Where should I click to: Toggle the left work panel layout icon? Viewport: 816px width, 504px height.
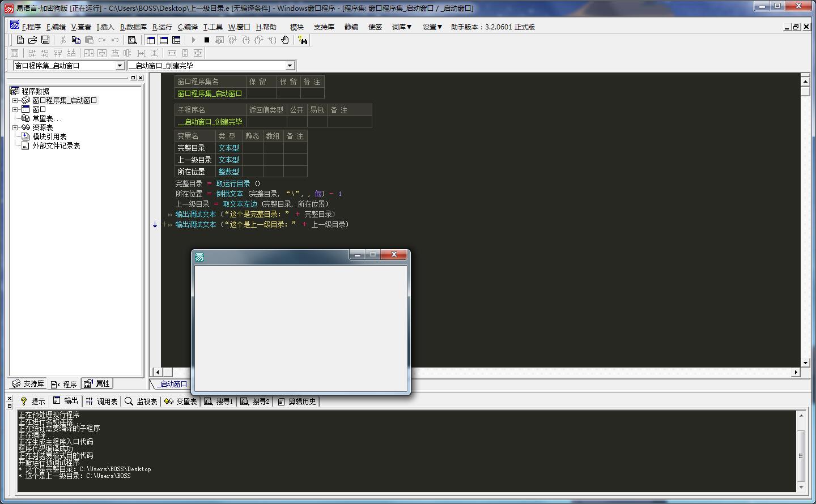pyautogui.click(x=151, y=40)
